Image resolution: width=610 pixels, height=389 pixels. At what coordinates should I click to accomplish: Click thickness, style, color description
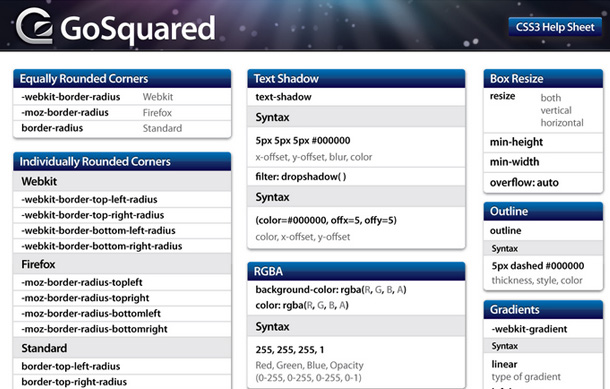pyautogui.click(x=537, y=280)
